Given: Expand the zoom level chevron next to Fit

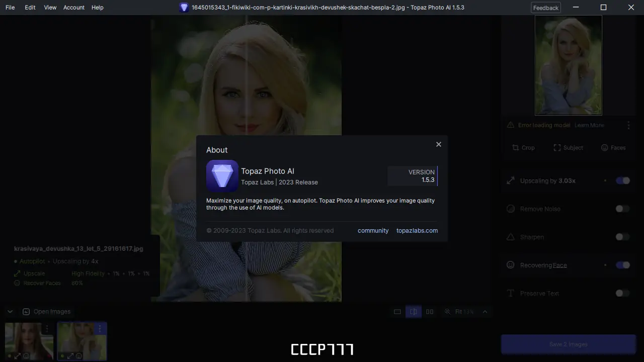Looking at the screenshot, I should click(485, 312).
